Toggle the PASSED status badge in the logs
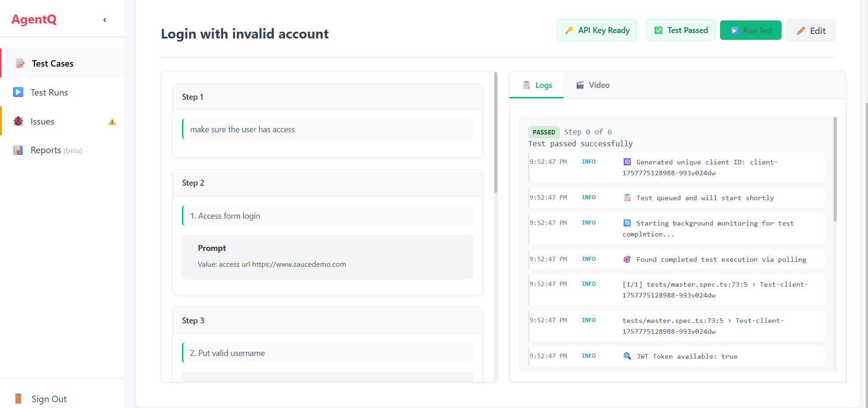 pos(544,132)
